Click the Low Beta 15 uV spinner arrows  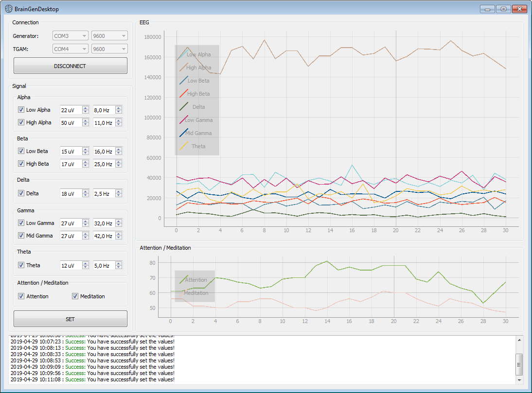pos(86,151)
